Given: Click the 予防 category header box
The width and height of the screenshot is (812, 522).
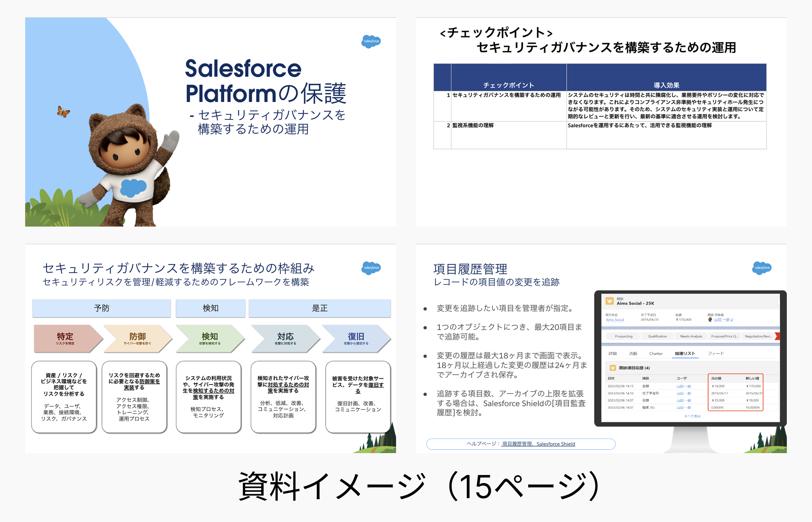Looking at the screenshot, I should pyautogui.click(x=101, y=308).
